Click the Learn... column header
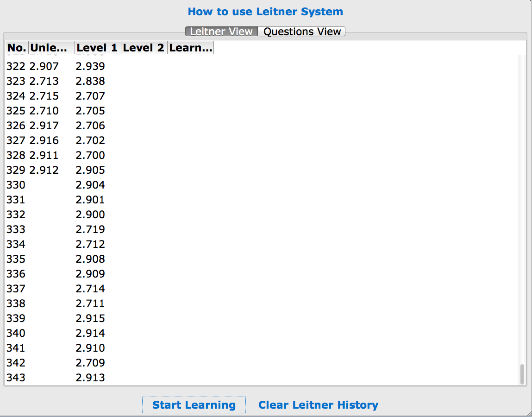The image size is (532, 417). click(x=190, y=48)
